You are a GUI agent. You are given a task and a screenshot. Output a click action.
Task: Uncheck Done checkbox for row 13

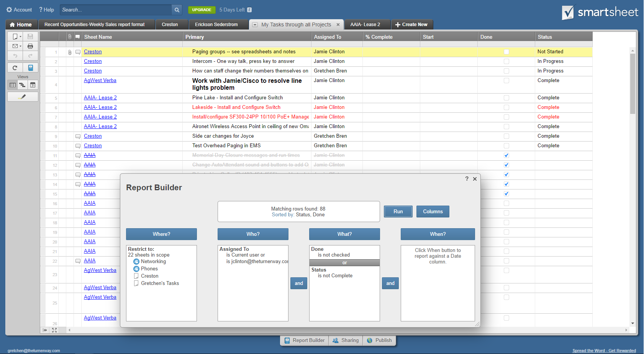[506, 175]
